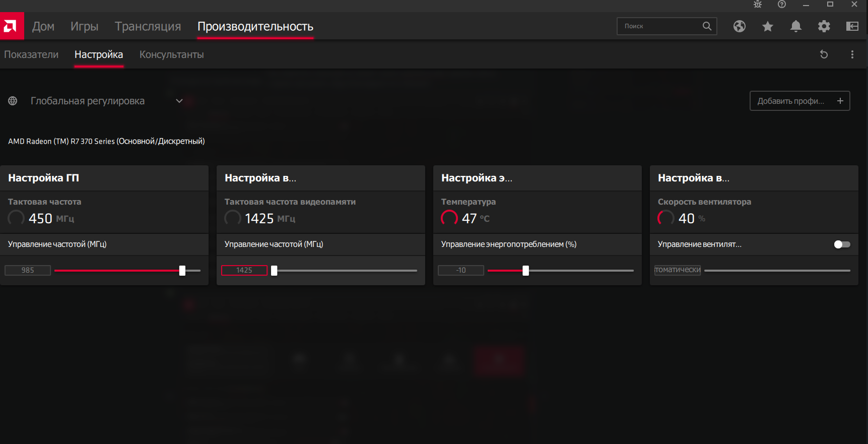
Task: Click the video memory frequency slider handle
Action: (x=274, y=271)
